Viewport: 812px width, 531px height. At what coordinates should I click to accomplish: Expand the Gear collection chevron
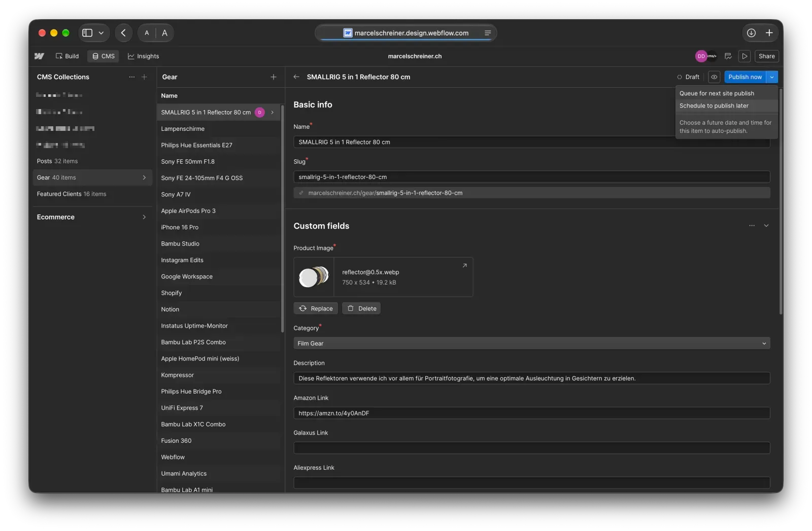(x=145, y=178)
